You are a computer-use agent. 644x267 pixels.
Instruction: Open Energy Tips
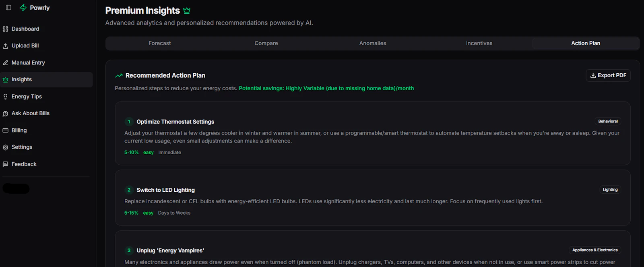click(x=46, y=97)
